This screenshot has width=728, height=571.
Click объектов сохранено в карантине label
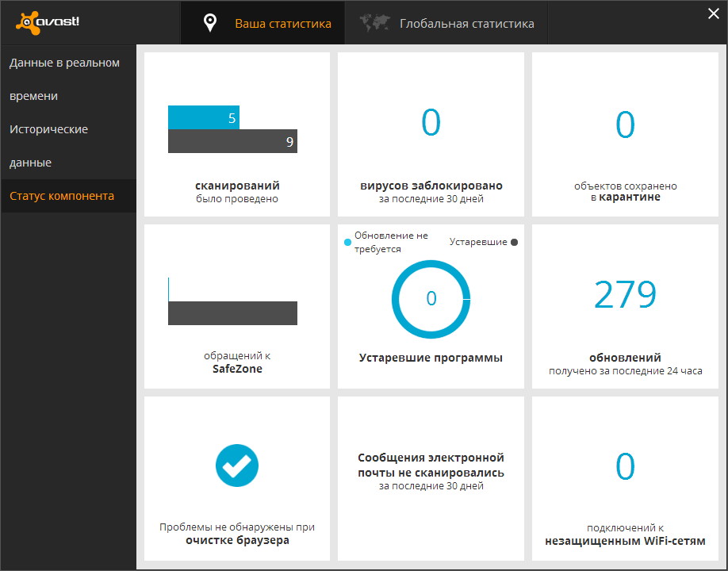pyautogui.click(x=626, y=191)
